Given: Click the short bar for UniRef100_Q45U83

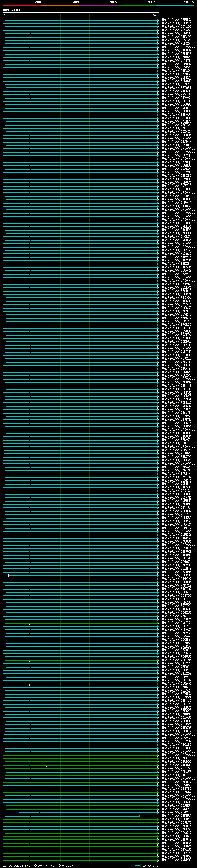Looking at the screenshot, I should pos(72,816).
